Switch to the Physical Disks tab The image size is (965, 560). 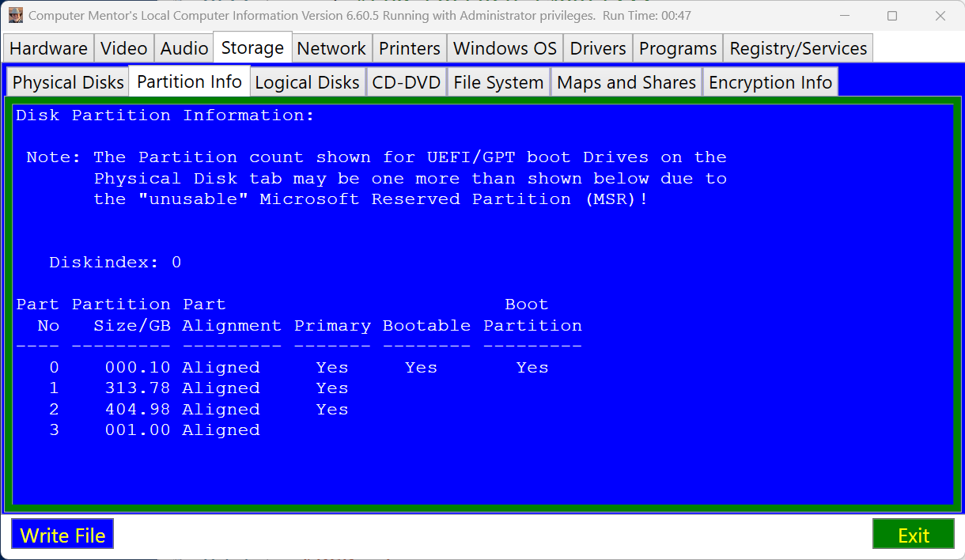point(67,81)
